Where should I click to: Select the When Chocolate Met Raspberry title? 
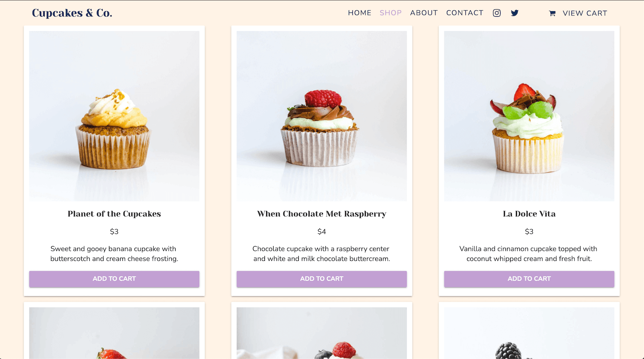pyautogui.click(x=322, y=214)
